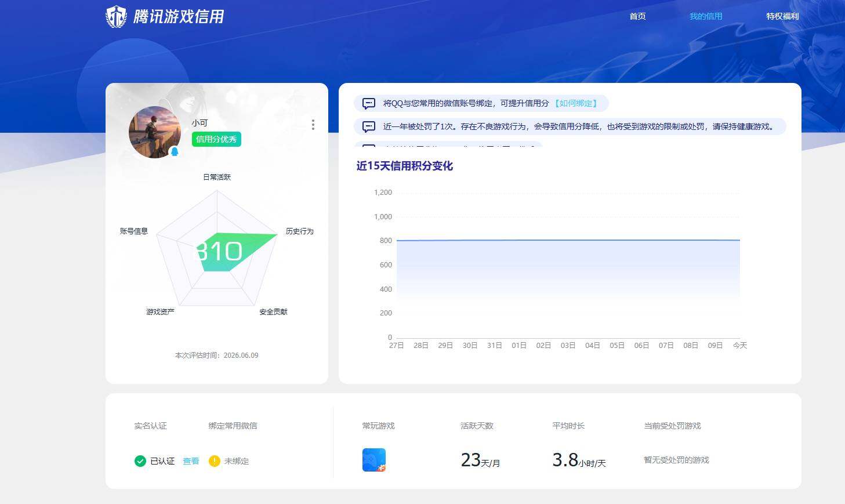Click the 绑定常用微信 label

point(233,426)
